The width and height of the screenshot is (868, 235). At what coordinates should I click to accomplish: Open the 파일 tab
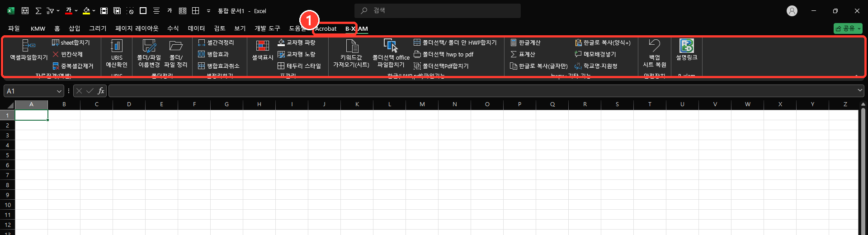point(14,28)
